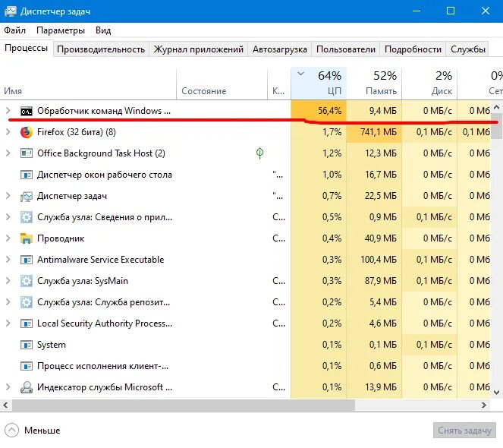
Task: Click the 87,9 МБ memory cell
Action: point(374,281)
